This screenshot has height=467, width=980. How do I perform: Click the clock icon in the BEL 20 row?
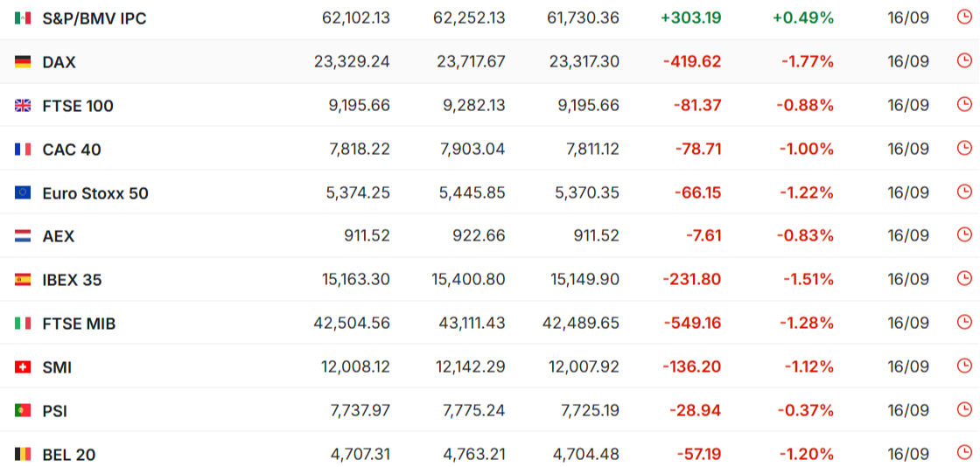coord(964,453)
